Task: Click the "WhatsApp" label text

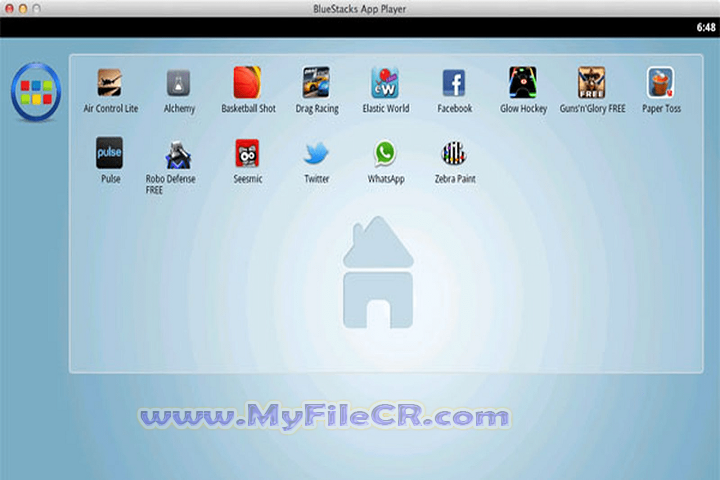Action: [x=386, y=179]
